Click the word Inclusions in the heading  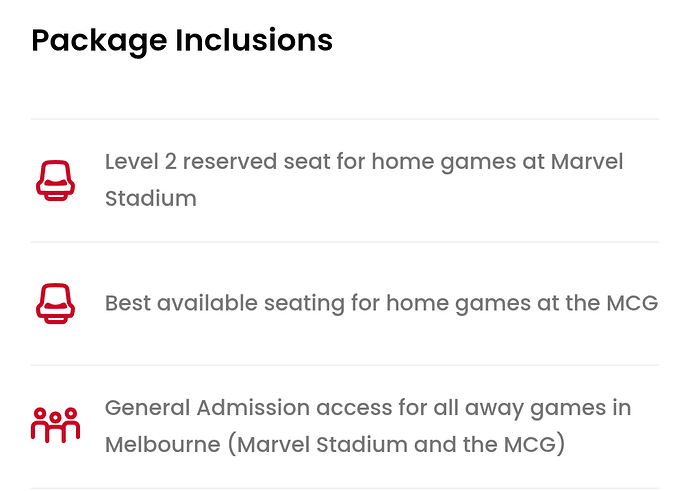pyautogui.click(x=254, y=40)
